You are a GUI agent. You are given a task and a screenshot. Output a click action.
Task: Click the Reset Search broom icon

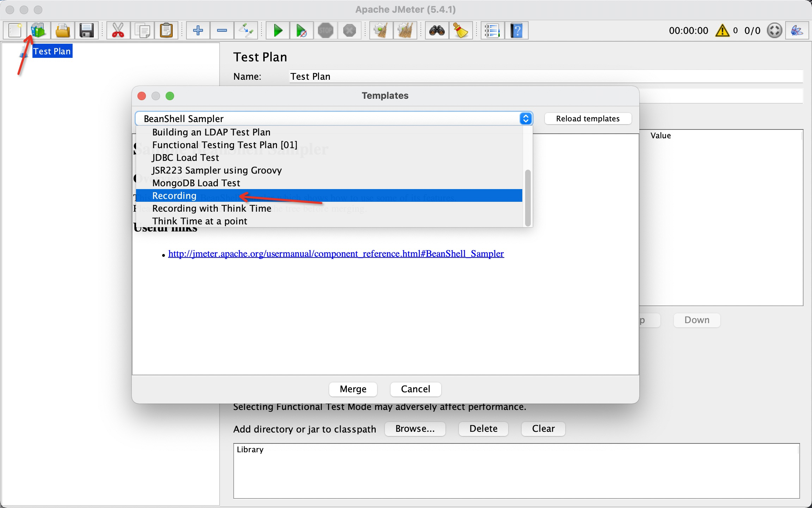pyautogui.click(x=461, y=30)
